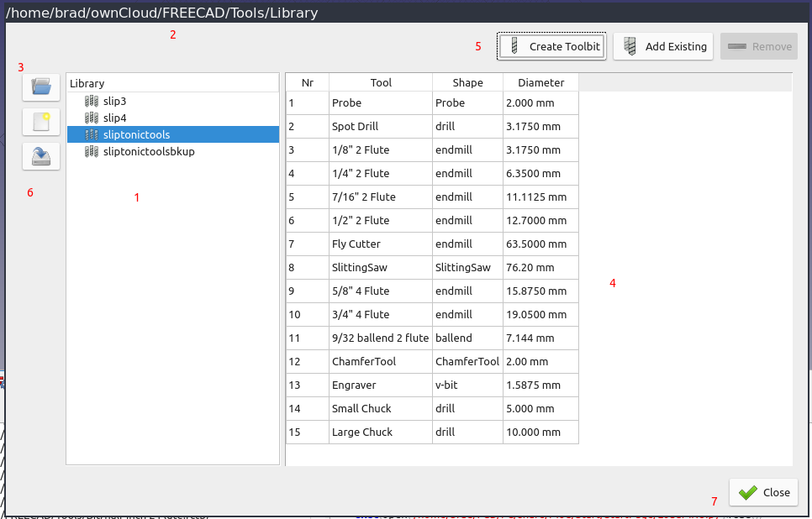Click the new library page icon
This screenshot has height=519, width=812.
41,122
